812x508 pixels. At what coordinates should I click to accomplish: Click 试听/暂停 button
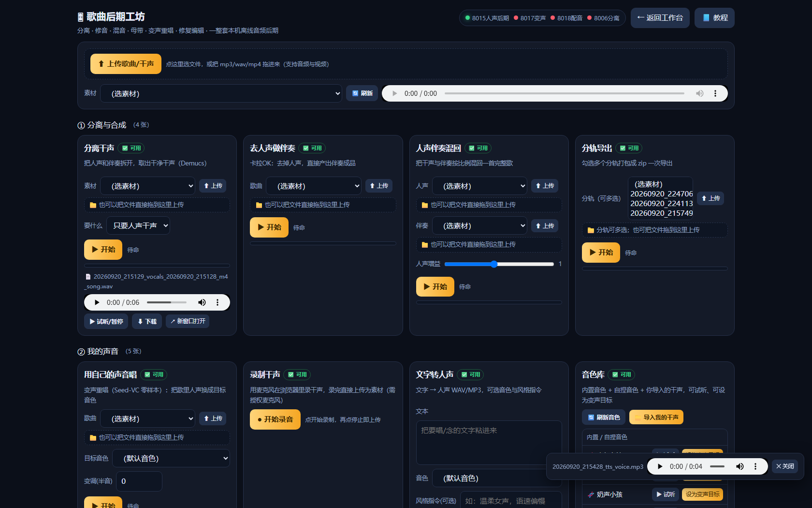106,321
